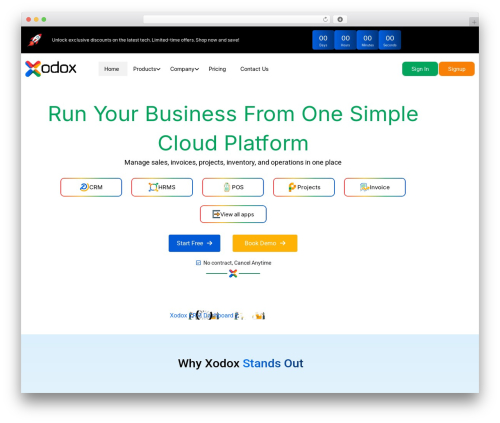
Task: Expand the Products dropdown menu
Action: (147, 69)
